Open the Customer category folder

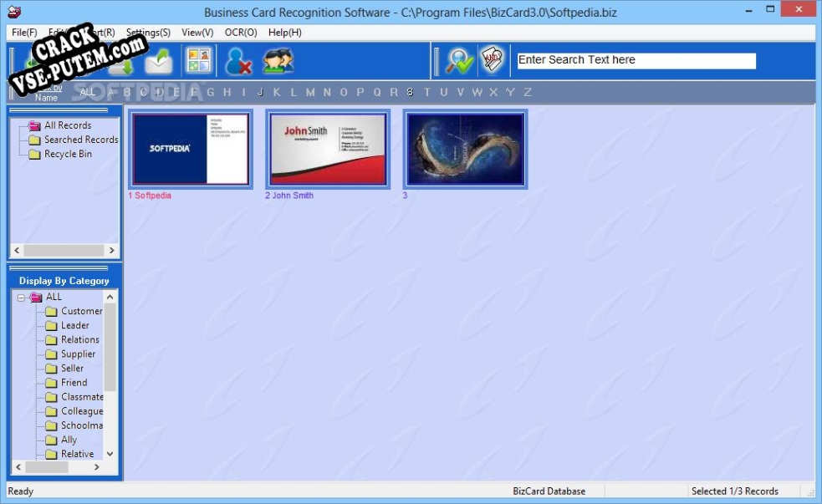[x=81, y=310]
